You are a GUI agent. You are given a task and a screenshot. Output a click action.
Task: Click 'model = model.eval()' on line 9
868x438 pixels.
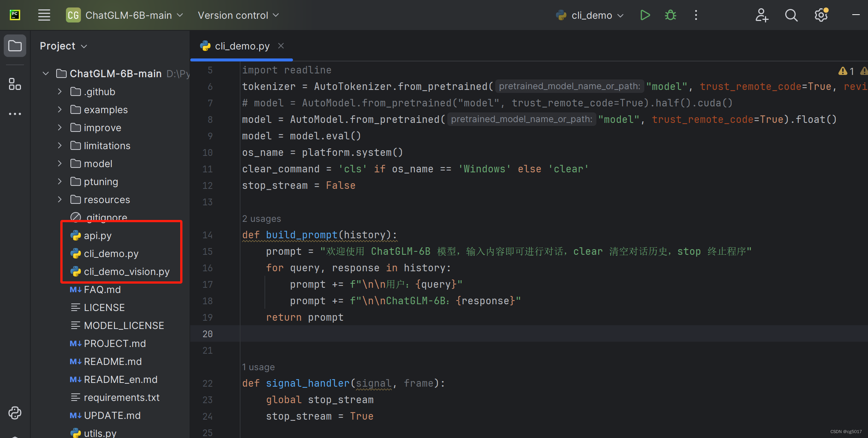(302, 136)
